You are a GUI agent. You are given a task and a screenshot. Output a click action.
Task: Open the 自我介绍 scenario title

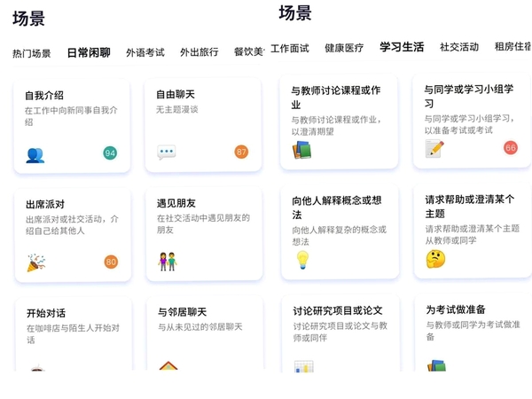click(x=44, y=96)
